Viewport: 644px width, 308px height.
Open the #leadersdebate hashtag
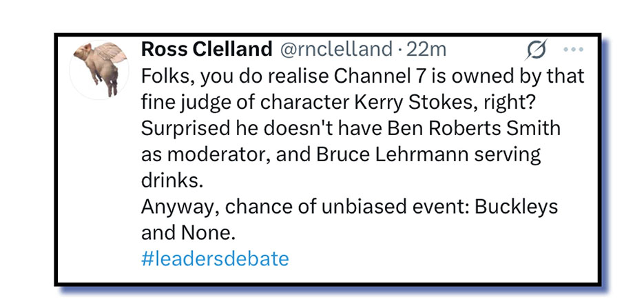click(x=214, y=258)
